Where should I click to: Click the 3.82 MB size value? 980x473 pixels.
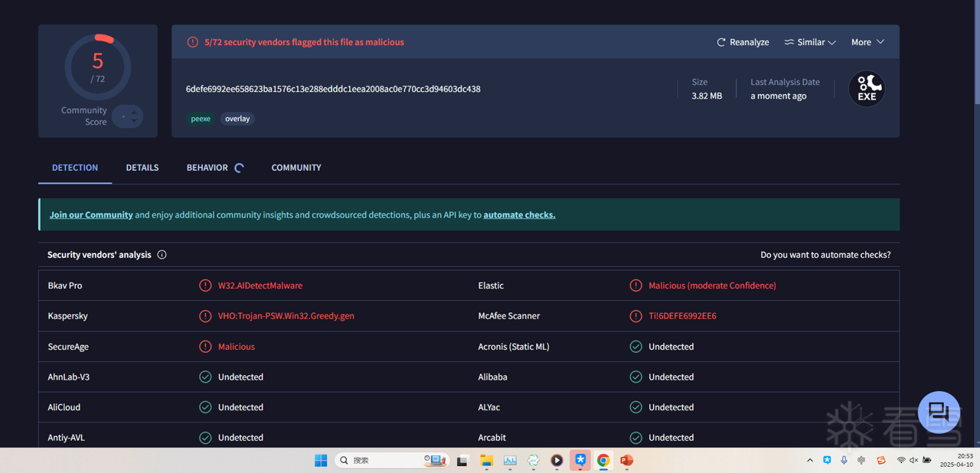707,96
